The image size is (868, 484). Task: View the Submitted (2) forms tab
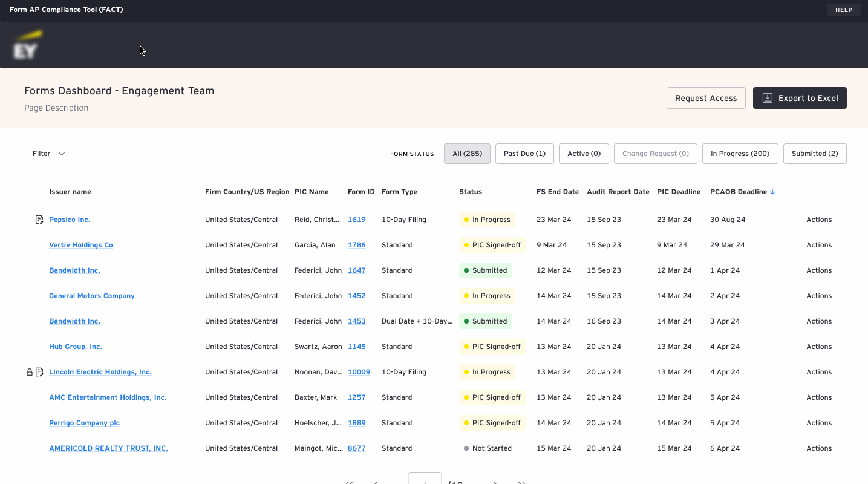click(x=815, y=154)
